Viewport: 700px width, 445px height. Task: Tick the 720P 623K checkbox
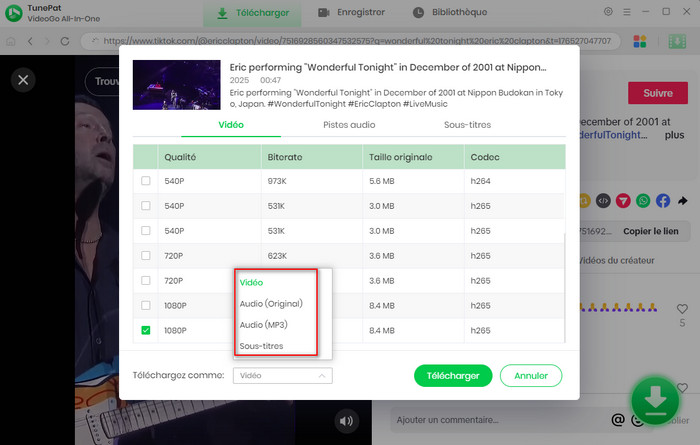(x=147, y=255)
